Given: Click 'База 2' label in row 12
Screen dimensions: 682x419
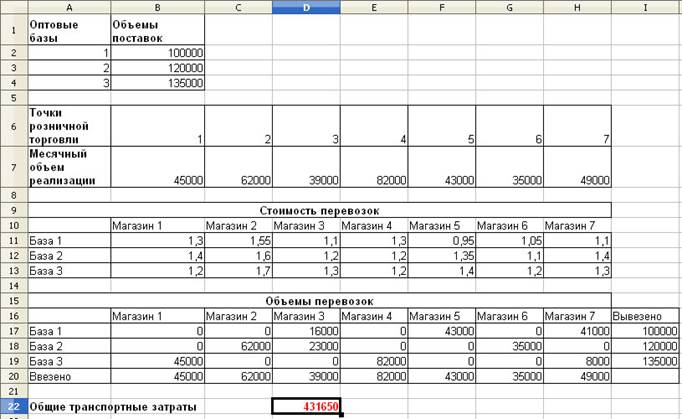Looking at the screenshot, I should pyautogui.click(x=69, y=256).
